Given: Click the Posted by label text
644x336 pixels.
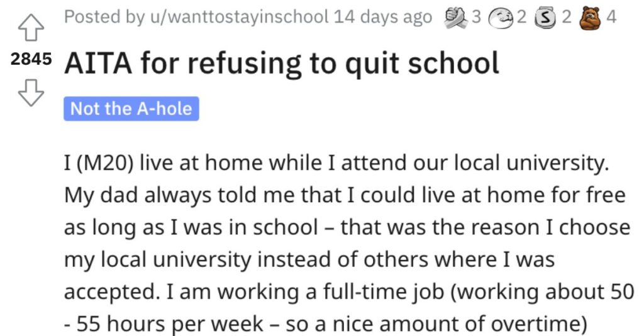Looking at the screenshot, I should pyautogui.click(x=105, y=17).
